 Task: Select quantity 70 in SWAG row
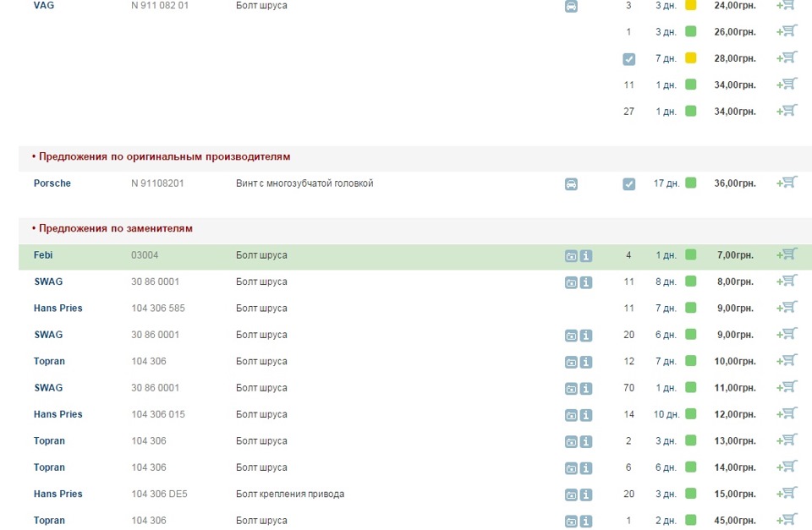pos(628,387)
